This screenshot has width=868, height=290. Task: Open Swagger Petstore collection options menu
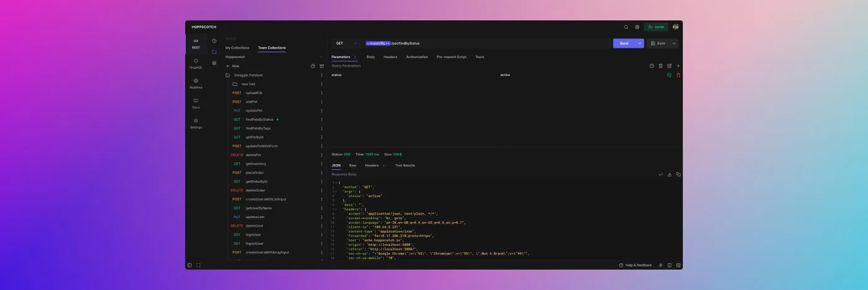(x=322, y=75)
